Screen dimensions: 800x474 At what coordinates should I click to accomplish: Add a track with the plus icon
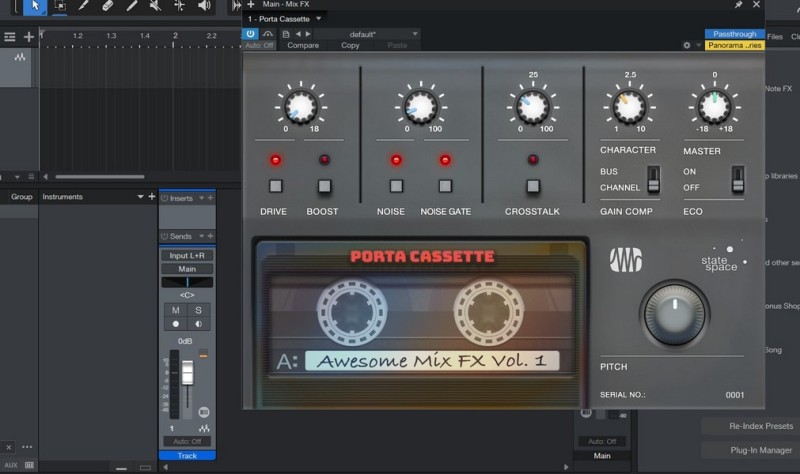coord(29,37)
